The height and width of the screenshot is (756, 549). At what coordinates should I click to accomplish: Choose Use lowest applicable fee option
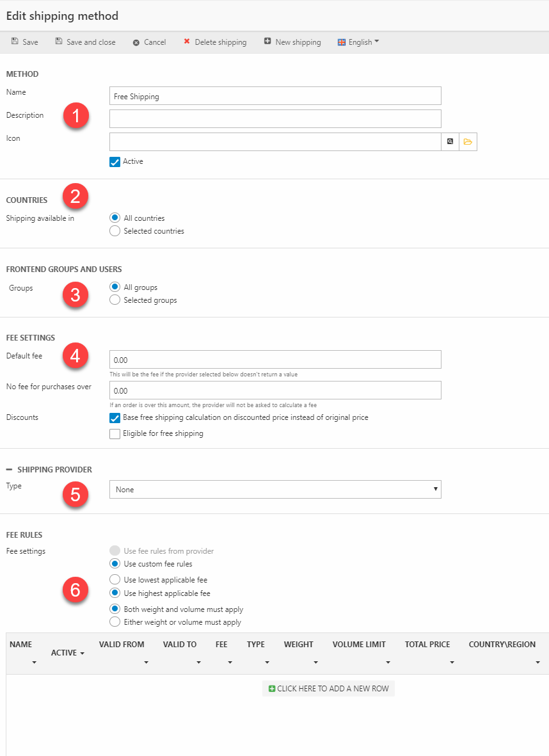click(x=115, y=580)
